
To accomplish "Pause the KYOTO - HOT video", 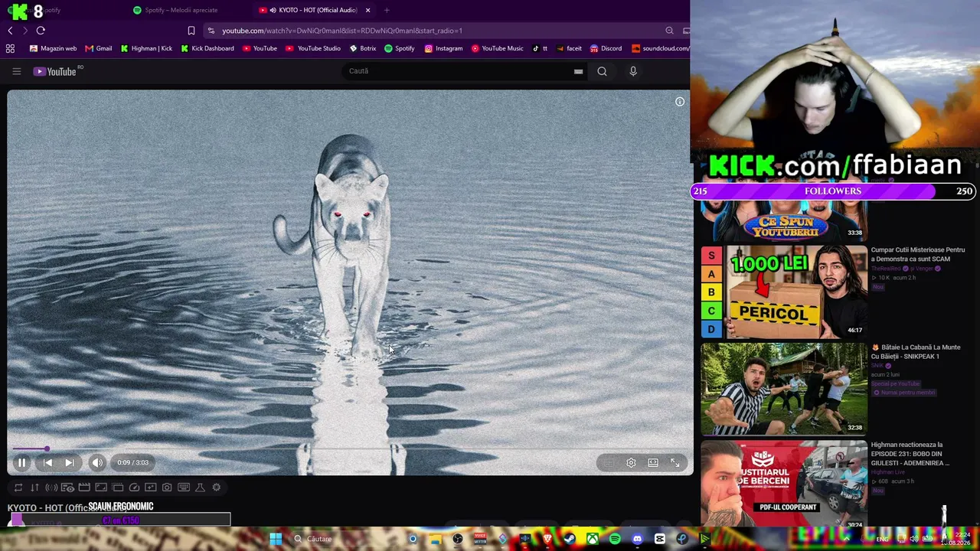I will point(21,462).
